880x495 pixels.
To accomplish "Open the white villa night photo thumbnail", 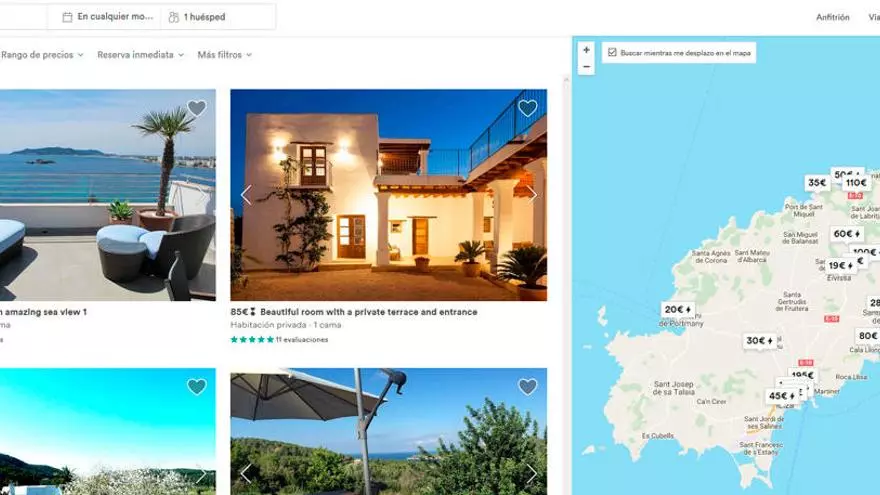I will (x=388, y=195).
